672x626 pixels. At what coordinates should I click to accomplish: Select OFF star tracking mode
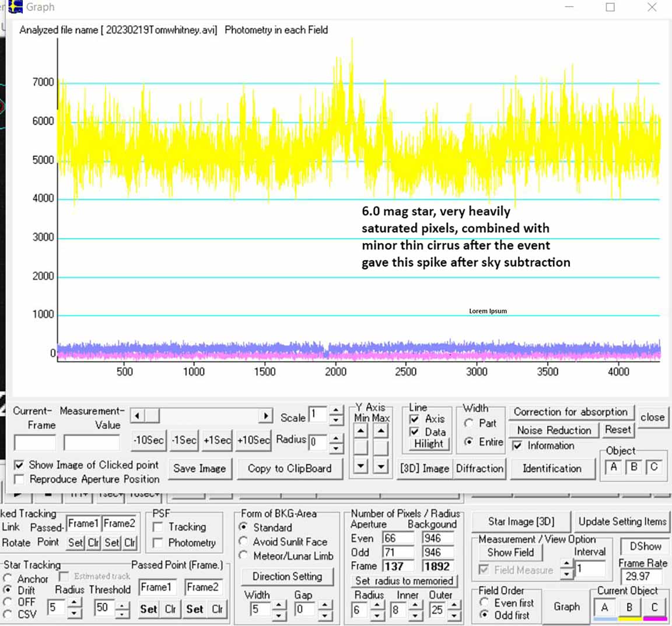pos(8,603)
